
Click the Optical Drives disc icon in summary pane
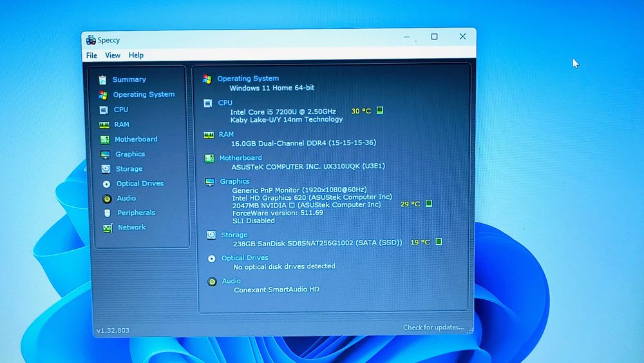211,259
